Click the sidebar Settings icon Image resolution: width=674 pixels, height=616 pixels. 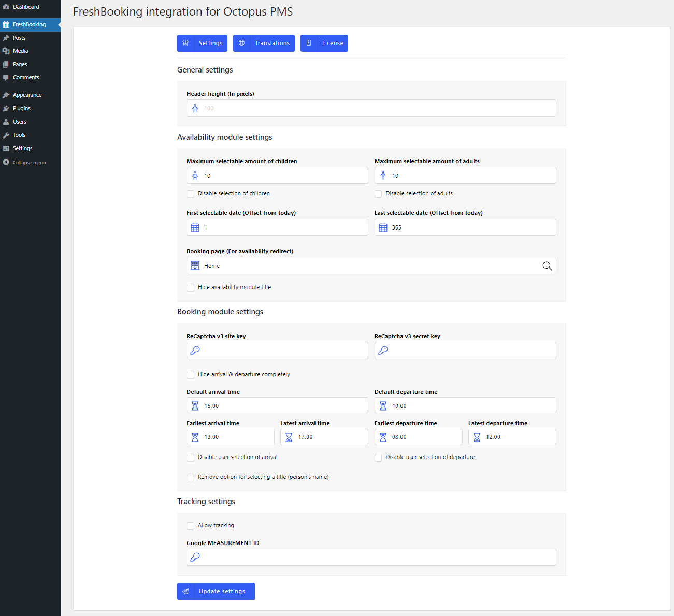coord(6,148)
